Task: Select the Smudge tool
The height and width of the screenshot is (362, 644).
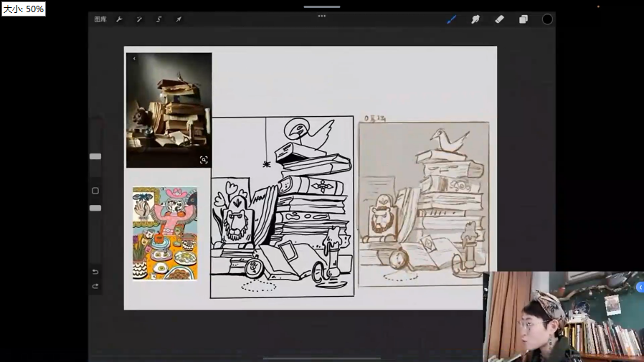Action: 475,19
